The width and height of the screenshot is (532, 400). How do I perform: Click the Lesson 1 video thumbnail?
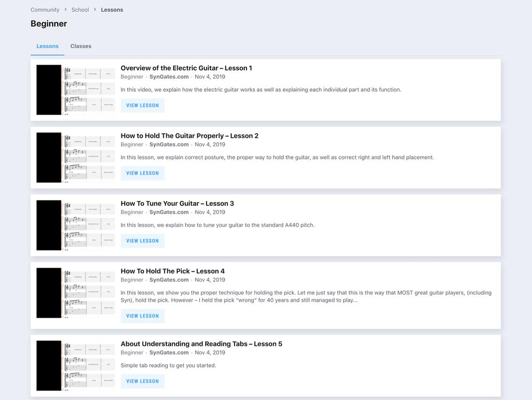point(75,89)
